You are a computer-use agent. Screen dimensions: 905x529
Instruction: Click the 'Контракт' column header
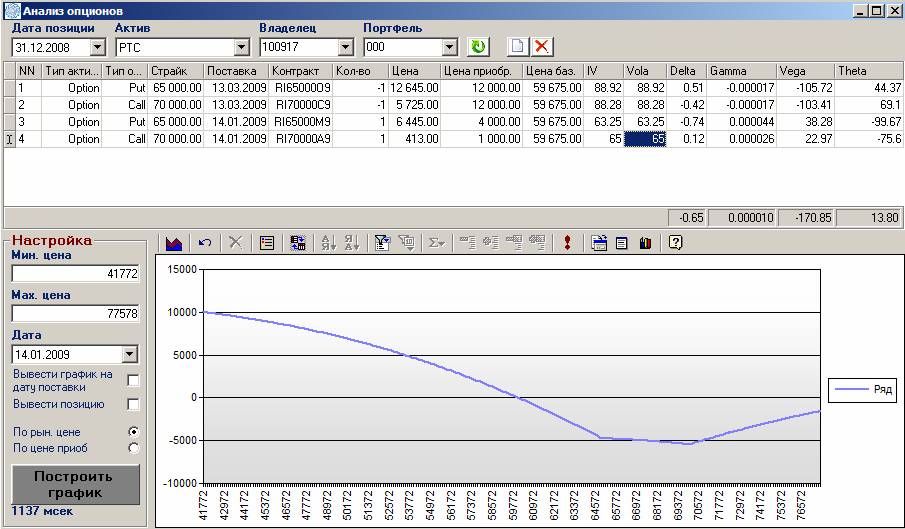(x=300, y=71)
